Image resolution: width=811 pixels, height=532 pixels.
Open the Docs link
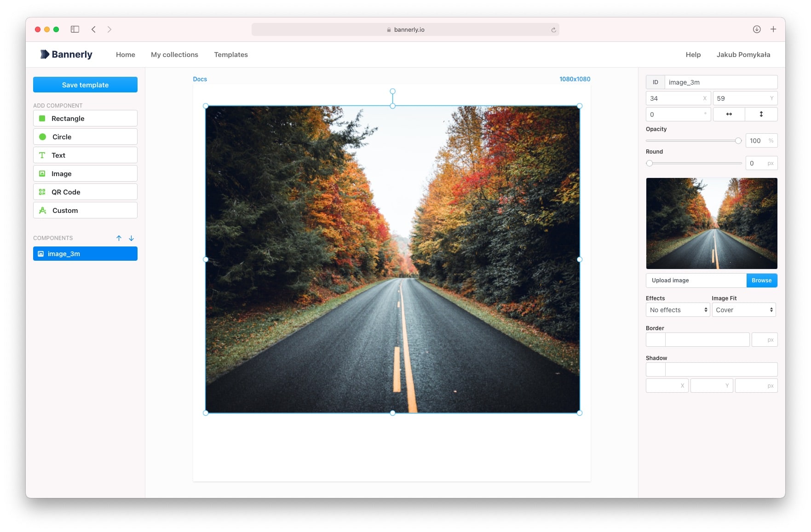(x=200, y=79)
